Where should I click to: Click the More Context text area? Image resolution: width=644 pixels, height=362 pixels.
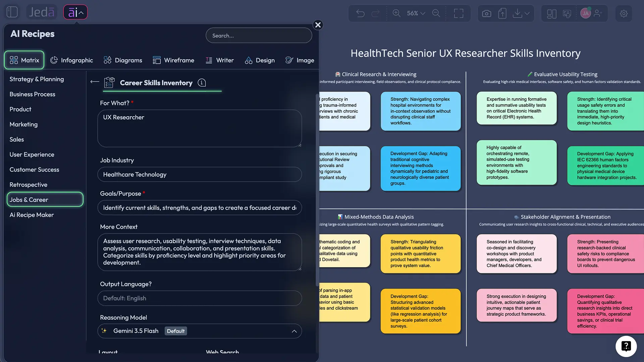200,252
